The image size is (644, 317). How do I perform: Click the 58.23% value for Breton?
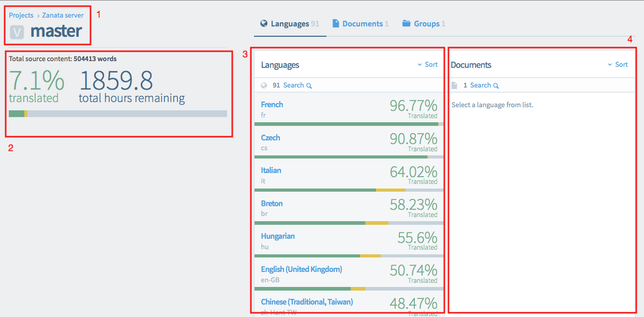tap(413, 205)
